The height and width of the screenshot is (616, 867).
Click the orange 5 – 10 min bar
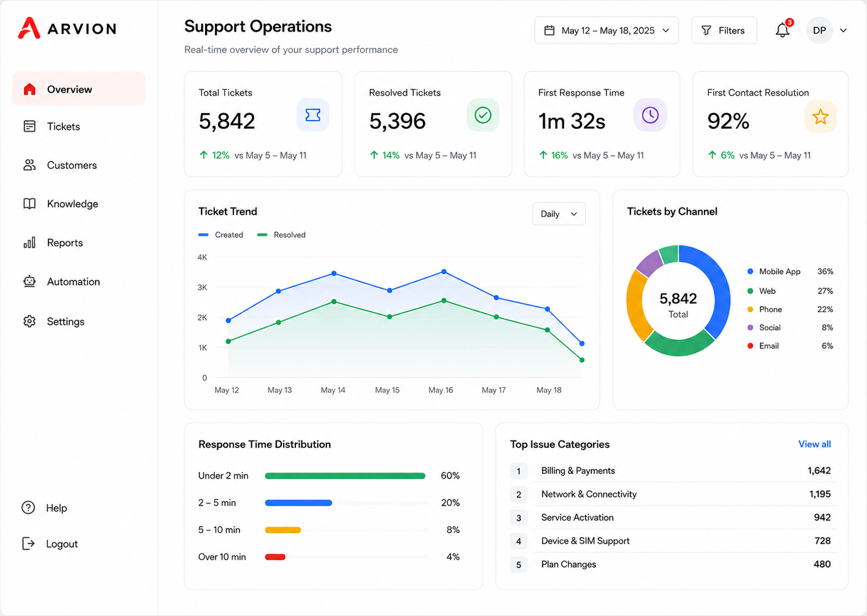(283, 530)
